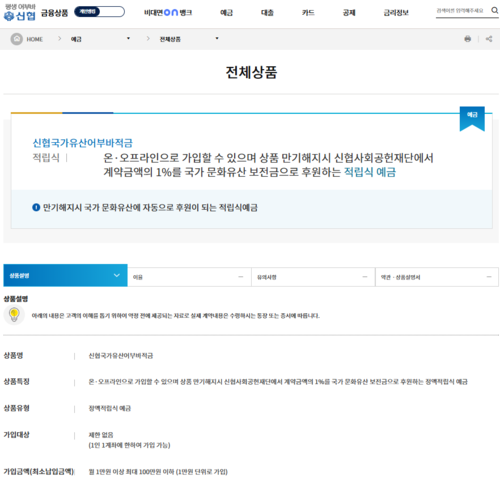
Task: Click the value 제한 없음
Action: [x=101, y=435]
